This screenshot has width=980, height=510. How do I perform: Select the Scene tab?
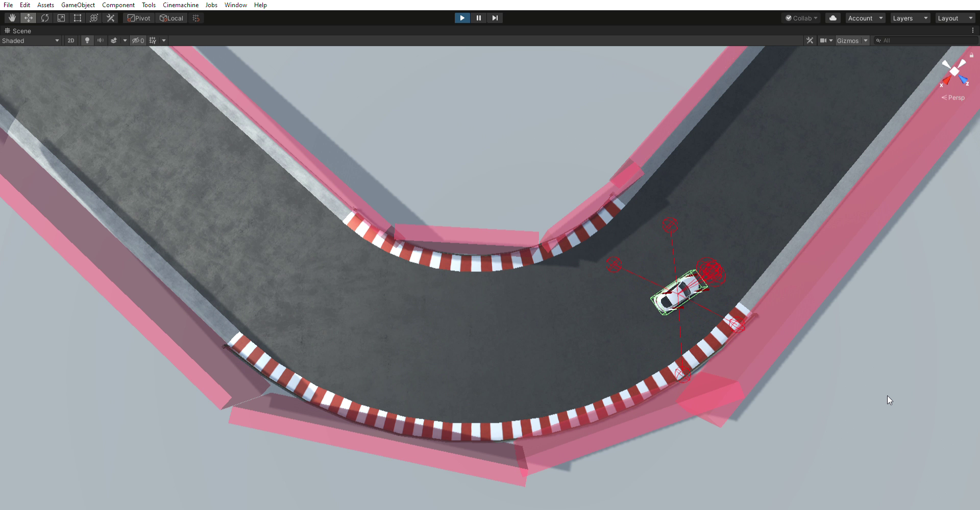click(x=18, y=31)
